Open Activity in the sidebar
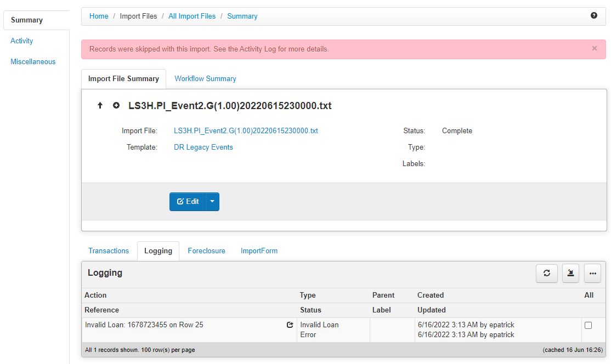 (x=22, y=41)
